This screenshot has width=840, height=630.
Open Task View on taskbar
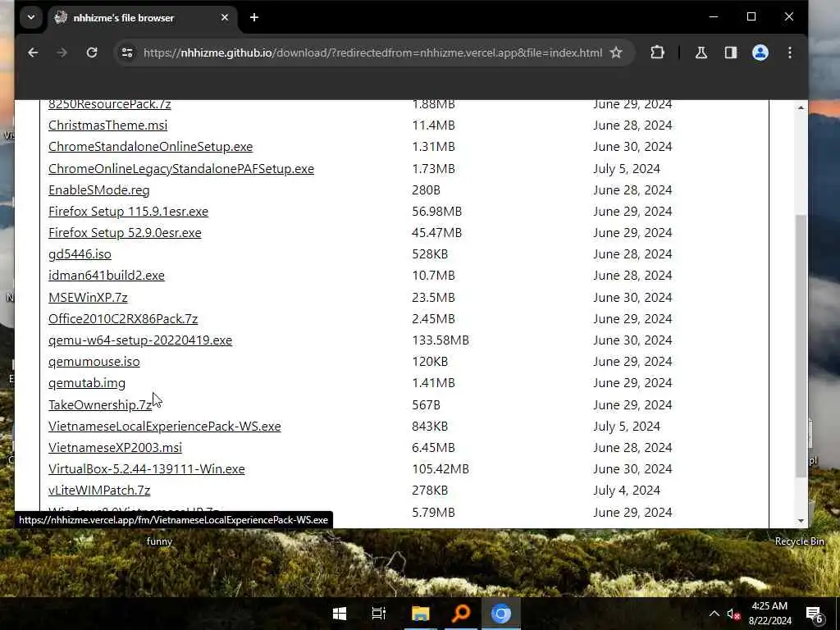(x=379, y=614)
